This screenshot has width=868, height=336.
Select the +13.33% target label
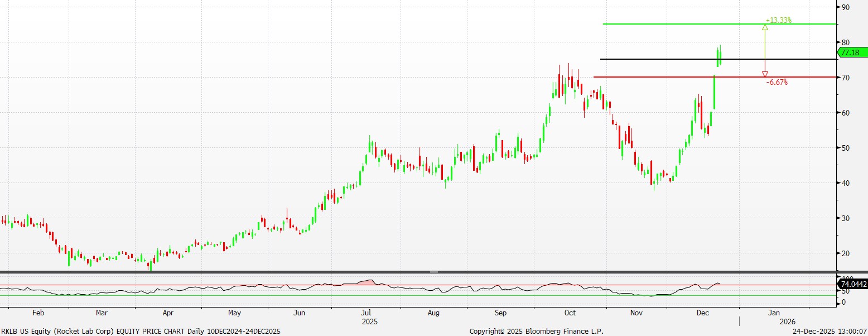point(778,20)
